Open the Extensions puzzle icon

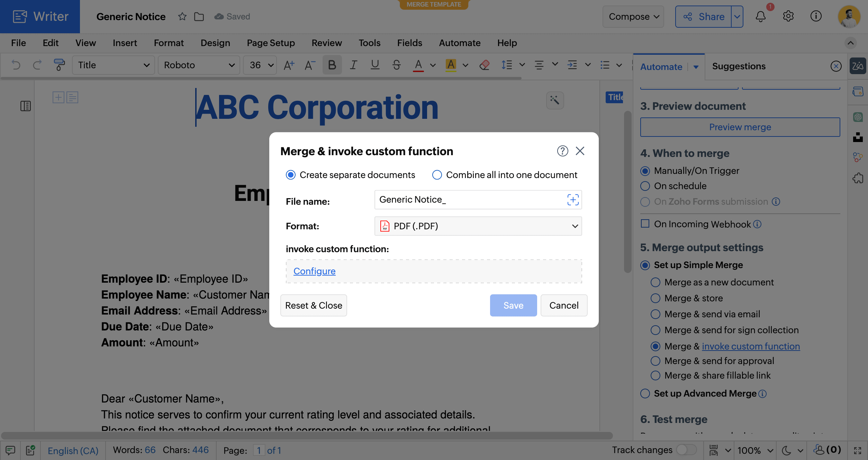click(858, 178)
